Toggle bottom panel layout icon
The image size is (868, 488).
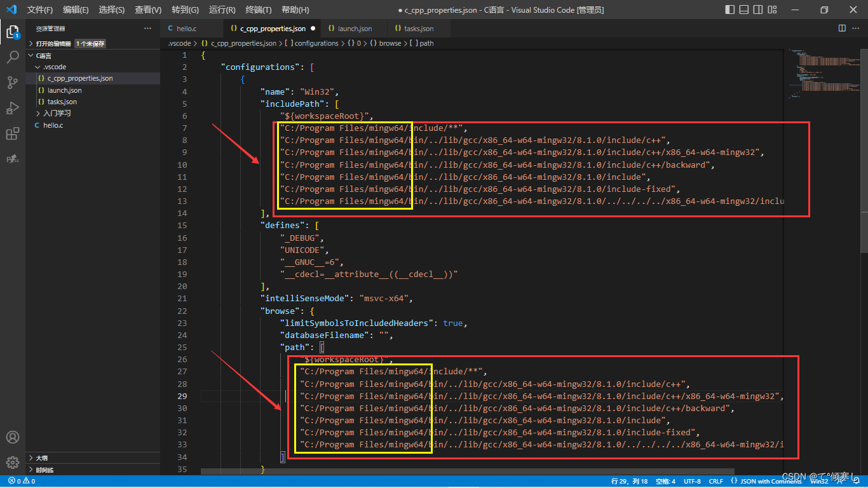coord(743,10)
